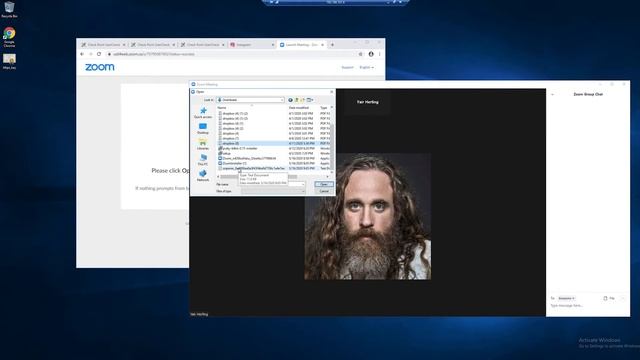Screen dimensions: 640x360
Task: Open Chrome three-dot menu
Action: (x=380, y=54)
